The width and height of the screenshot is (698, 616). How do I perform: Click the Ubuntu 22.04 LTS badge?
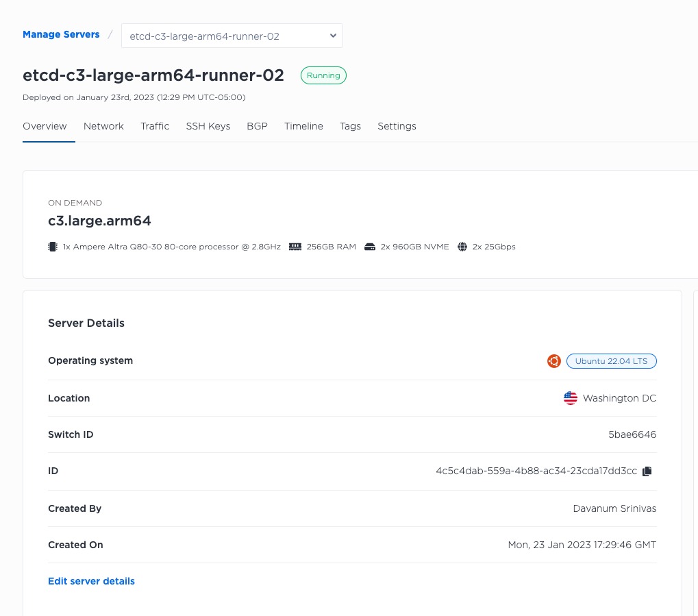(x=611, y=361)
